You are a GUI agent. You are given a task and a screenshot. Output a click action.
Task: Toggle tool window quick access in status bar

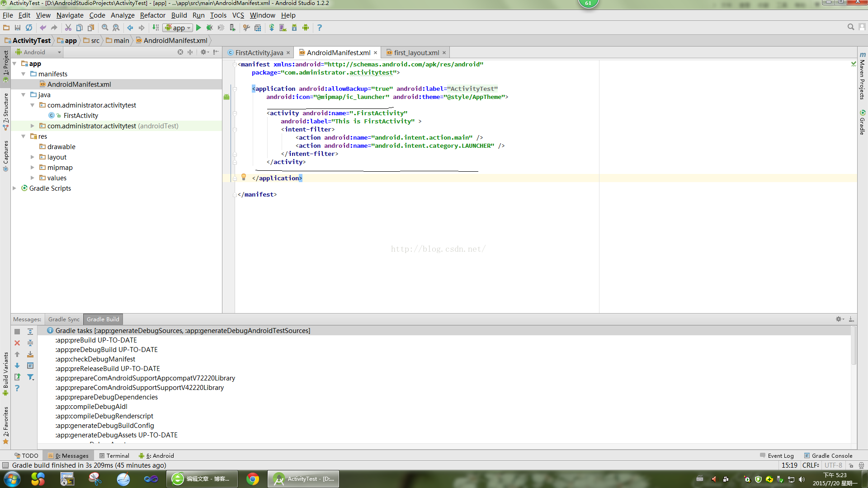[5, 465]
